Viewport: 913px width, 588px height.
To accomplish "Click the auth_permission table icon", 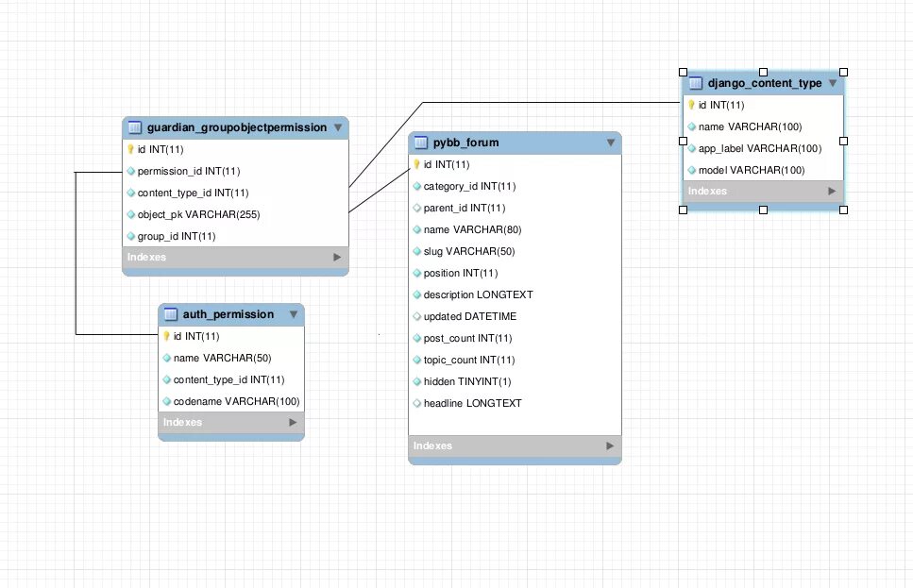I will click(x=171, y=314).
